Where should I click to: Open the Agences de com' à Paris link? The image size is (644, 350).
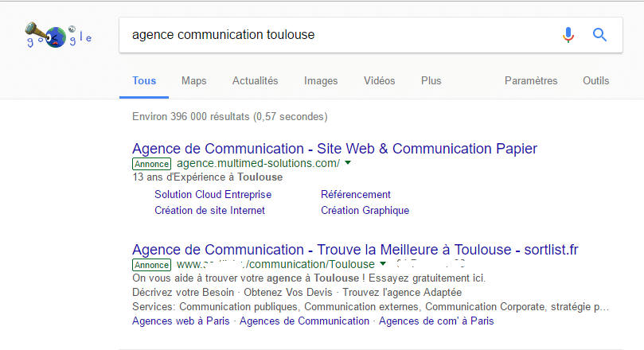pyautogui.click(x=436, y=321)
